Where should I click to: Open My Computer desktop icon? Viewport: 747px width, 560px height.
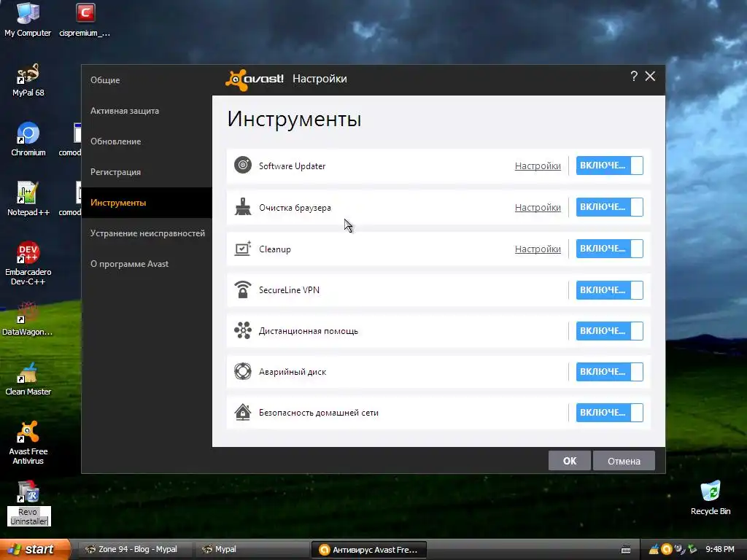point(28,19)
